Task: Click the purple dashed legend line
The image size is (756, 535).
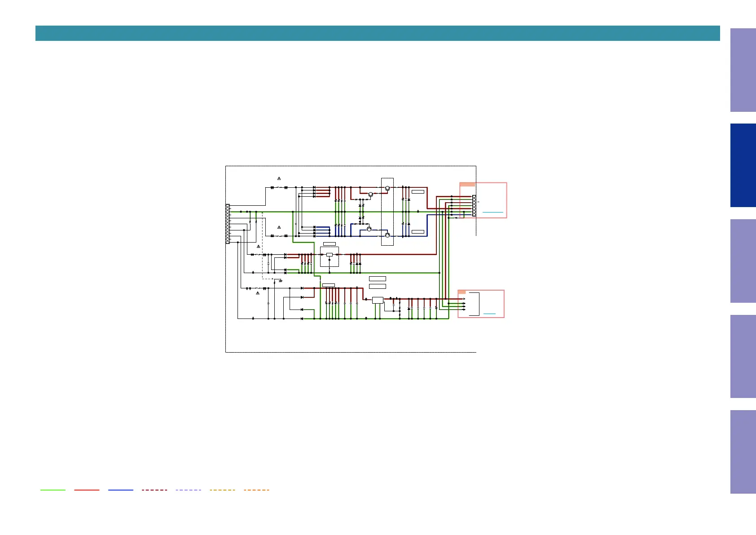Action: point(189,490)
